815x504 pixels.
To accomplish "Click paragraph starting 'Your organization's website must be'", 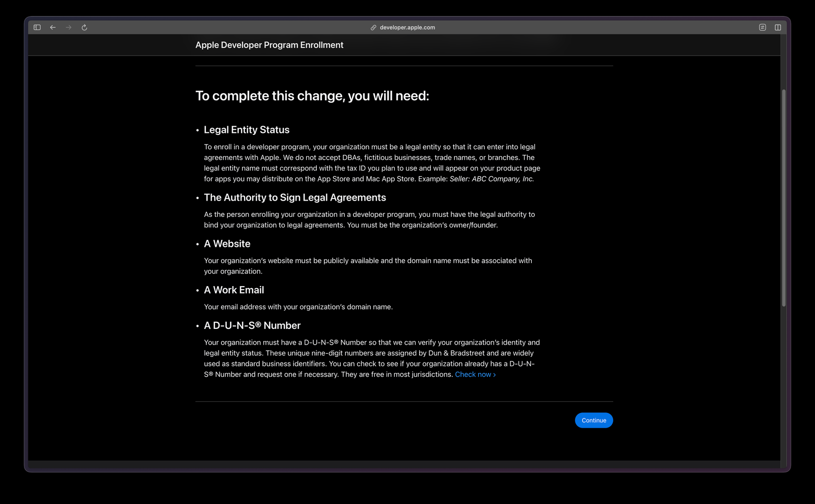I will (x=368, y=266).
